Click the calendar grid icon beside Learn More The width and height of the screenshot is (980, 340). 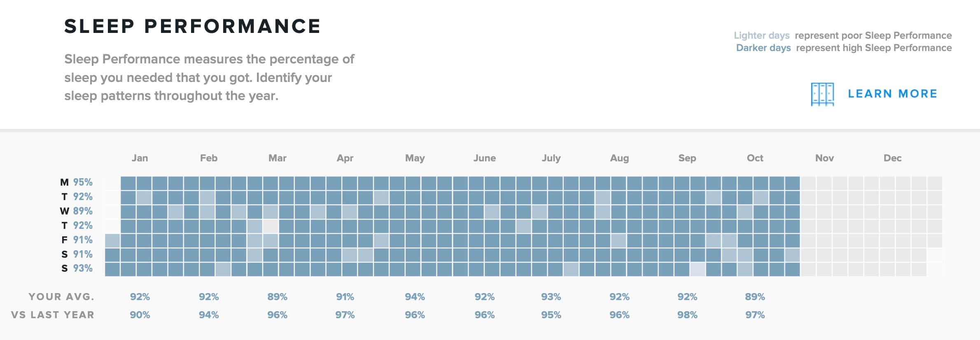tap(823, 94)
